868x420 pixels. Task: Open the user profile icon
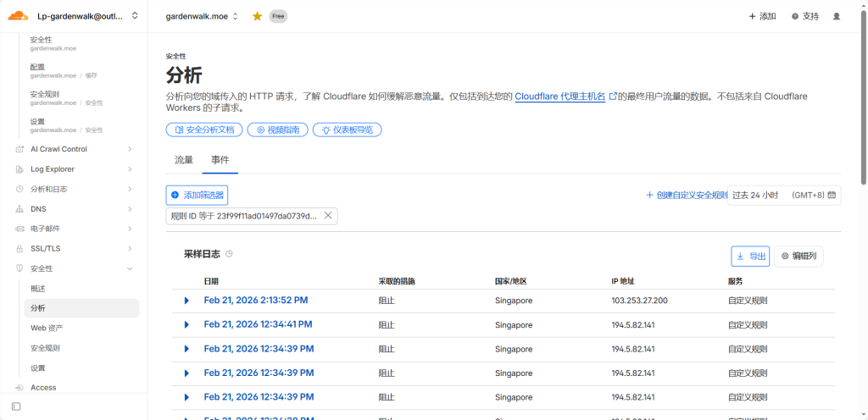pos(837,17)
